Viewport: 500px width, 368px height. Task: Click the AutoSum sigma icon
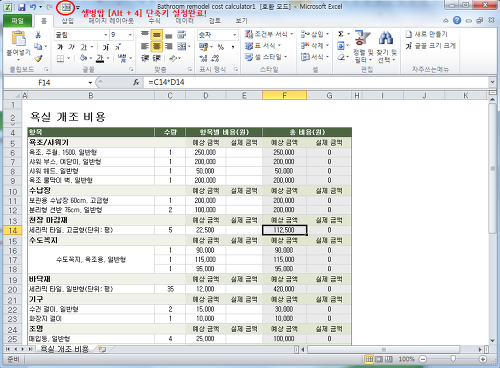tap(341, 34)
